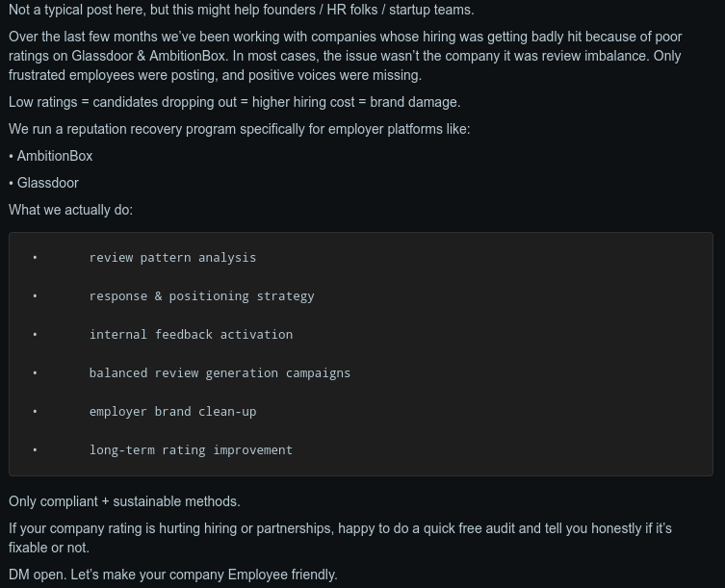
Task: Click the "response & positioning strategy" code line
Action: click(x=201, y=296)
